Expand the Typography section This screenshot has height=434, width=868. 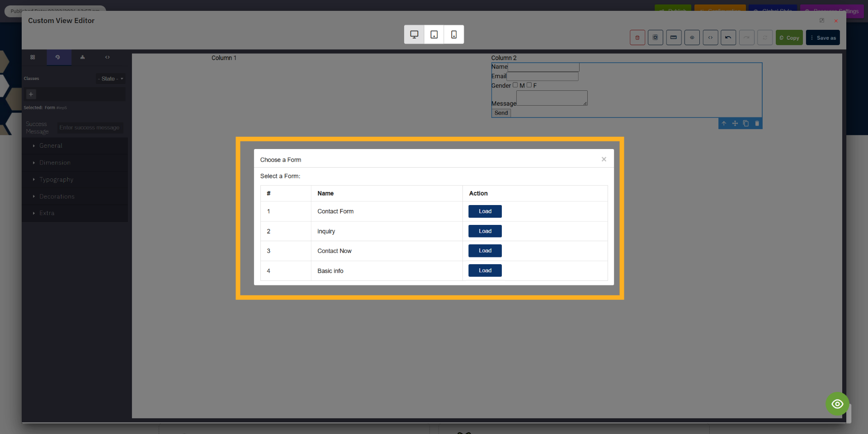click(x=56, y=179)
